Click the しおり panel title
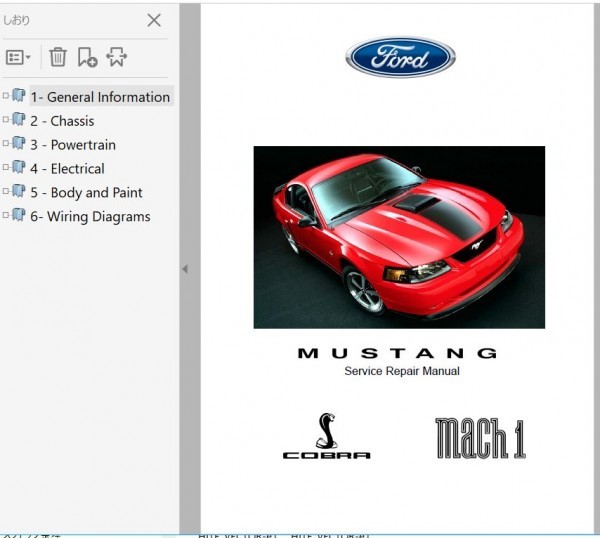 pyautogui.click(x=16, y=20)
